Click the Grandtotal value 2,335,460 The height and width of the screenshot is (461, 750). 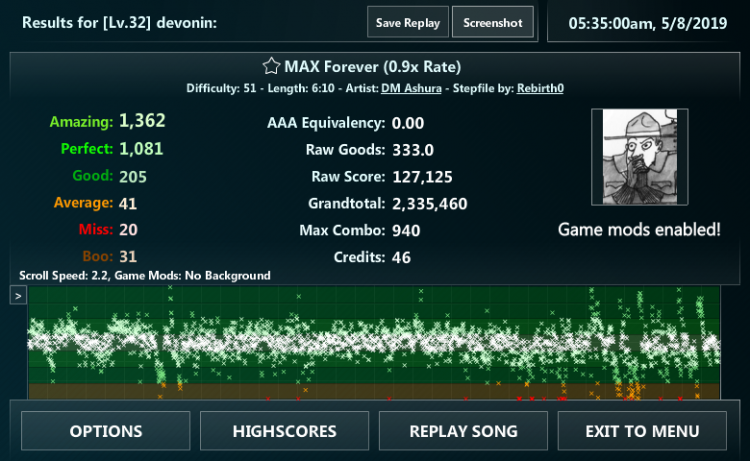pyautogui.click(x=430, y=203)
